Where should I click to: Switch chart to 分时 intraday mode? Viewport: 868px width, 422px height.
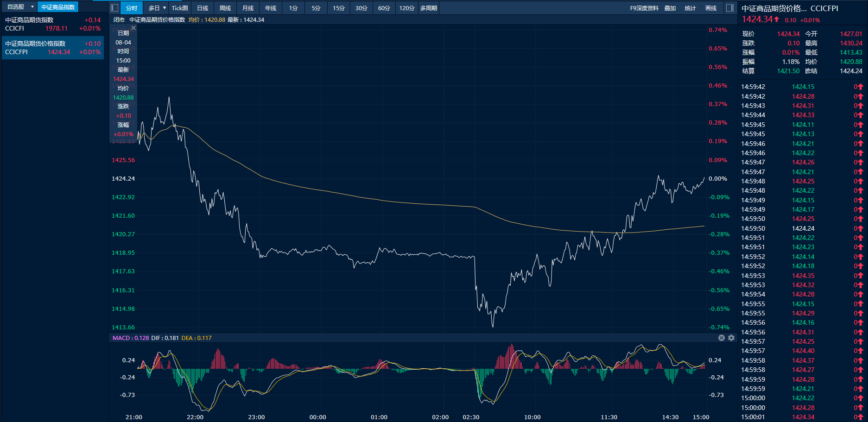pos(132,8)
